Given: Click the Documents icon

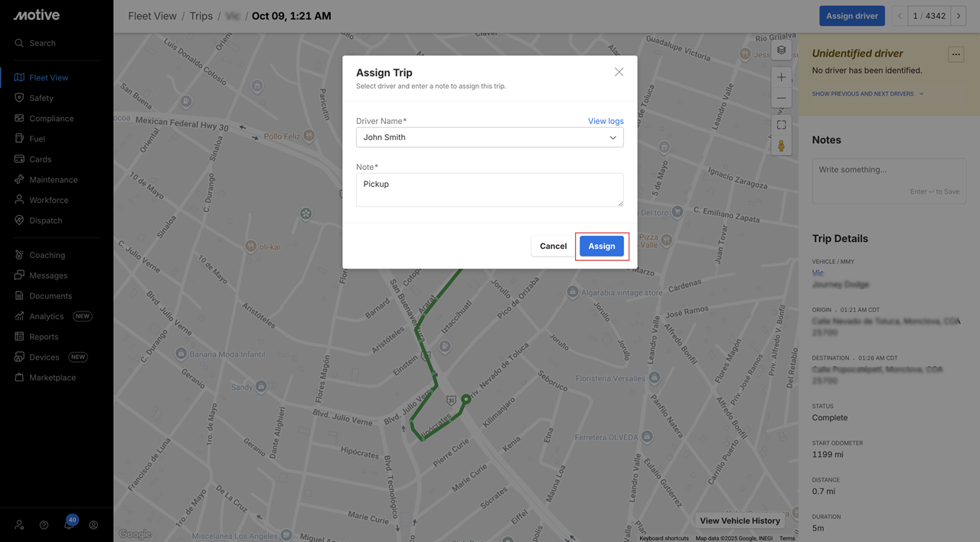Looking at the screenshot, I should [19, 295].
